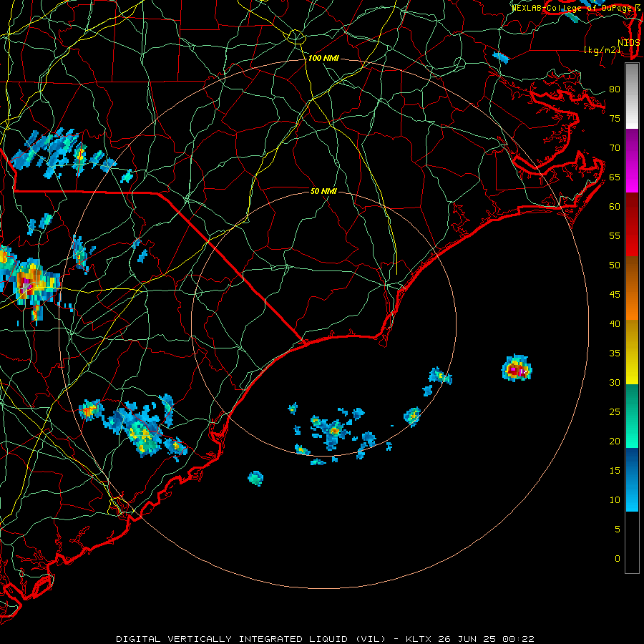This screenshot has width=644, height=644.
Task: Click the "DIGITAL VERTICALLY INTEGRATED LIQUID (VIL)" product title
Action: (x=251, y=639)
